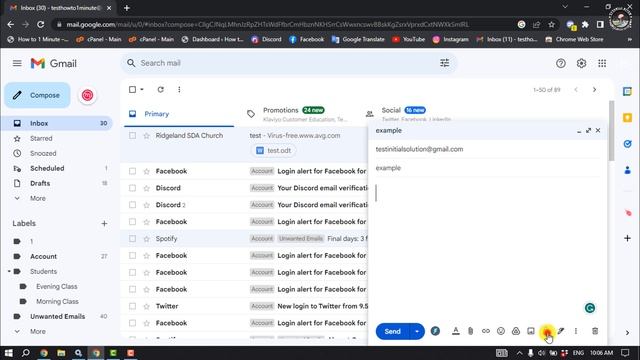This screenshot has height=360, width=640.
Task: Click the Compose button
Action: pos(38,95)
